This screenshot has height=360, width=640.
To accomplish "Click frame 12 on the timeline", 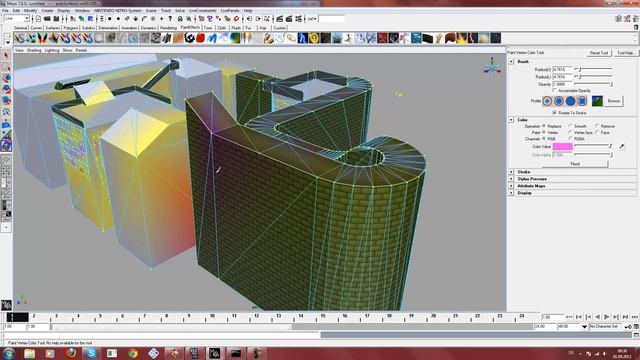I will pyautogui.click(x=256, y=317).
